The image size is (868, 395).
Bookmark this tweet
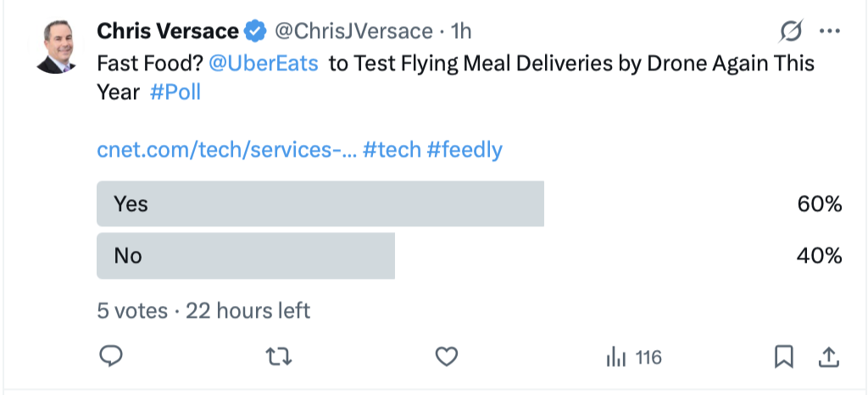point(784,358)
